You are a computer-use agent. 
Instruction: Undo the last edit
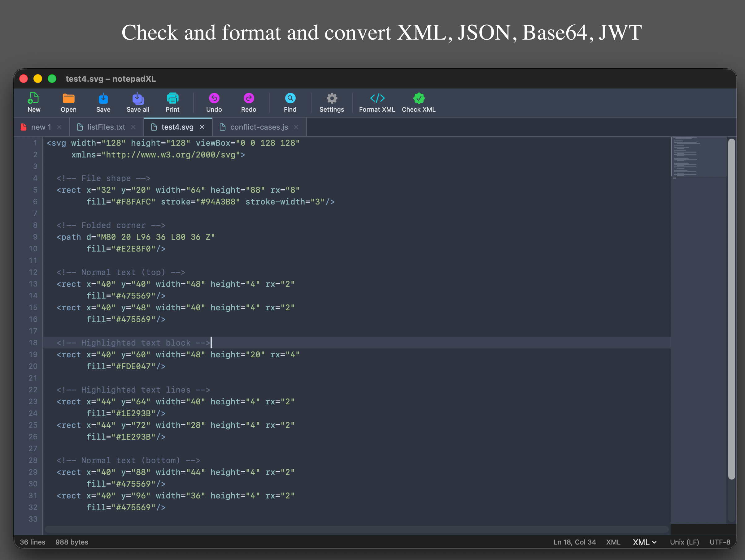[x=214, y=102]
